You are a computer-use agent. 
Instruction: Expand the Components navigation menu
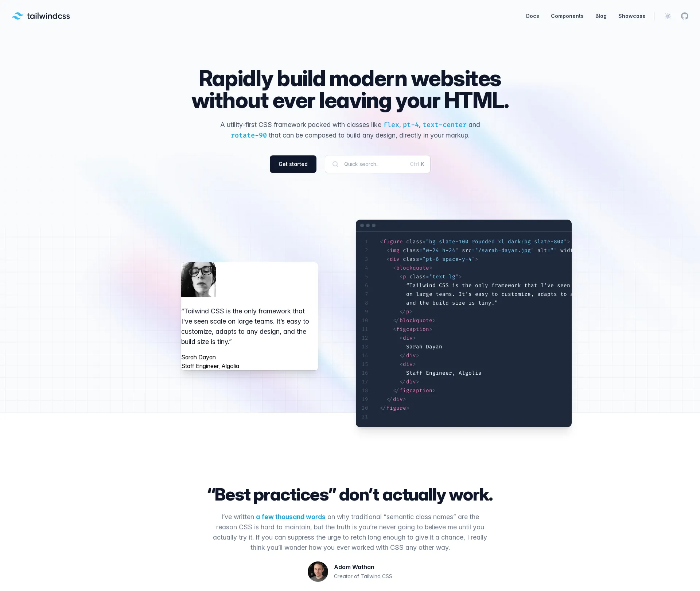point(567,16)
